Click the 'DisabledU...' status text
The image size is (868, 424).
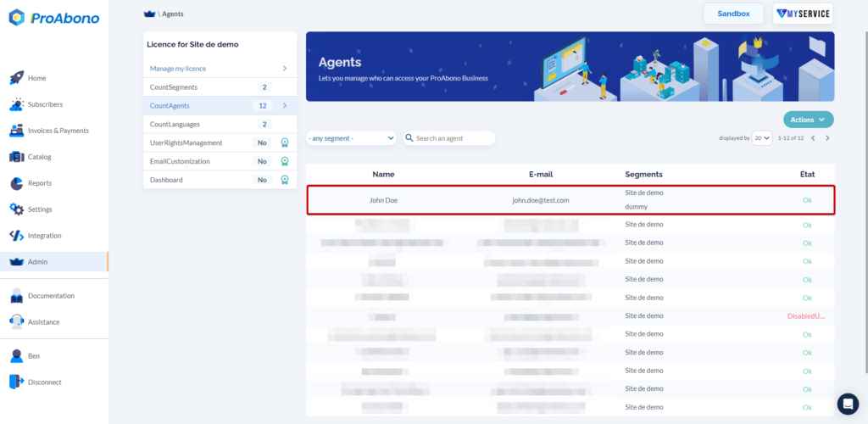tap(806, 316)
